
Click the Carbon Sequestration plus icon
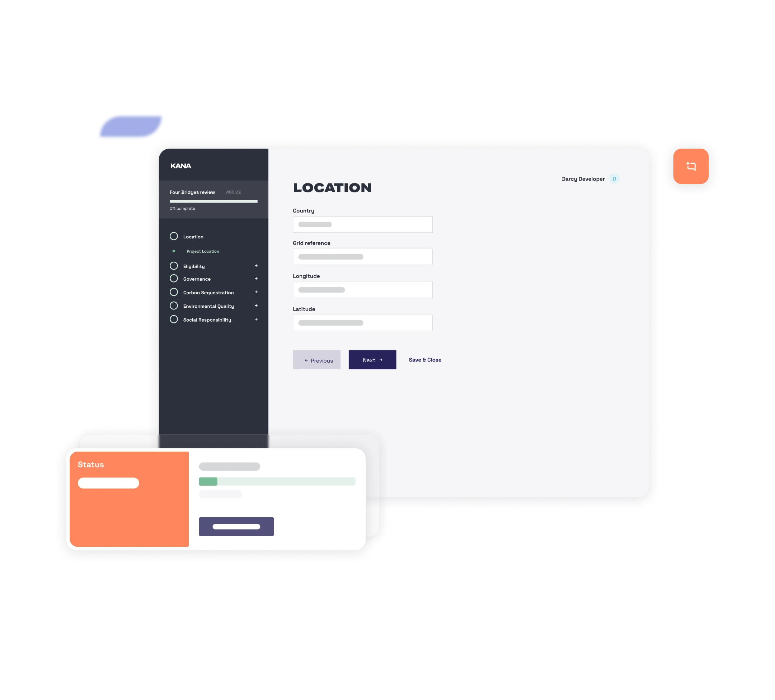pyautogui.click(x=256, y=291)
